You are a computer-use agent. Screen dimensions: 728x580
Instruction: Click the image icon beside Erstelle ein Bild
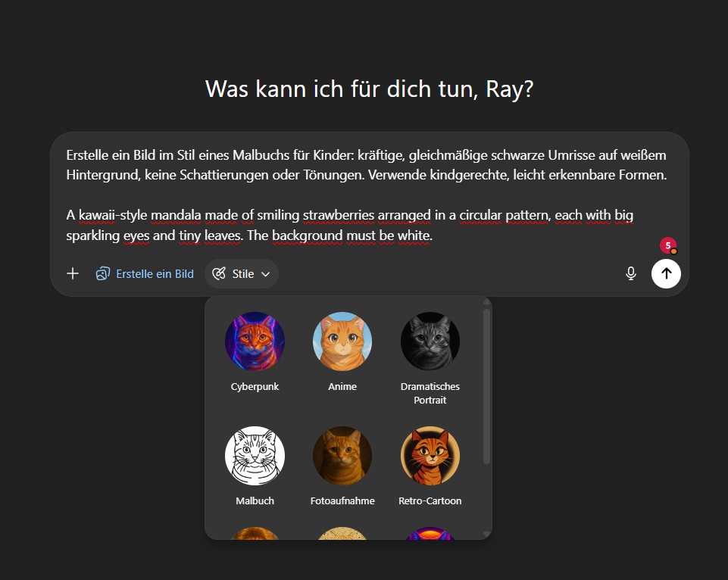tap(102, 274)
